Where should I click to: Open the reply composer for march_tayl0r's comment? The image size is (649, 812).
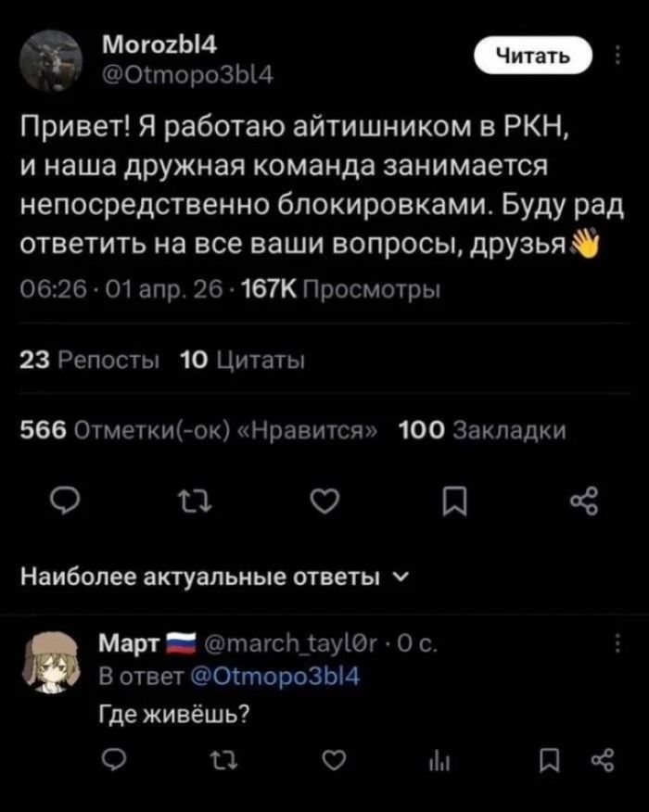(115, 758)
